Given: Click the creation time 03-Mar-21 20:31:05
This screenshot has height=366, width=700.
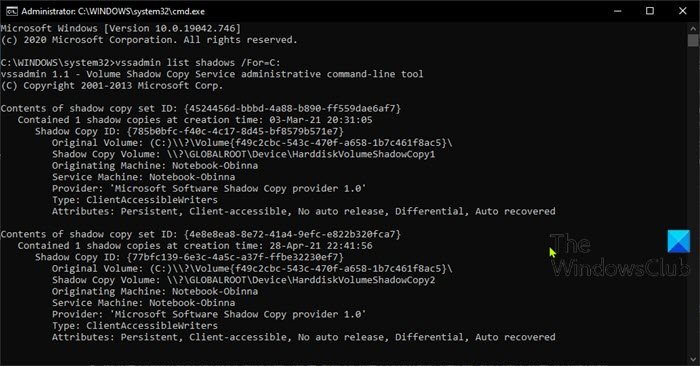Looking at the screenshot, I should click(x=321, y=120).
